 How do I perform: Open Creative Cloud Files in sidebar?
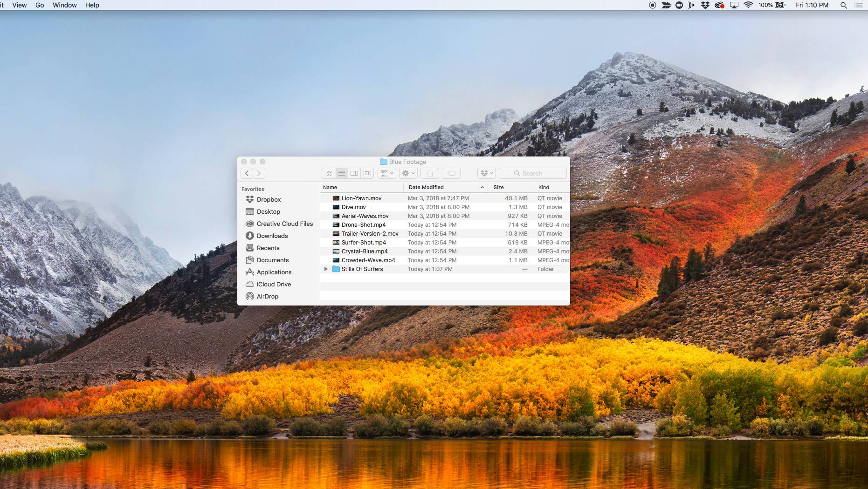pyautogui.click(x=284, y=224)
